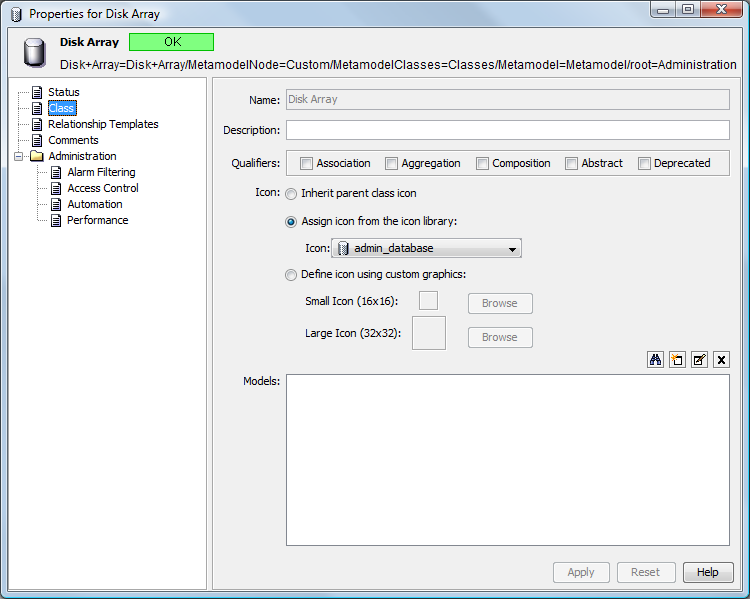Collapse the Administration tree node
Image resolution: width=750 pixels, height=599 pixels.
click(x=18, y=156)
